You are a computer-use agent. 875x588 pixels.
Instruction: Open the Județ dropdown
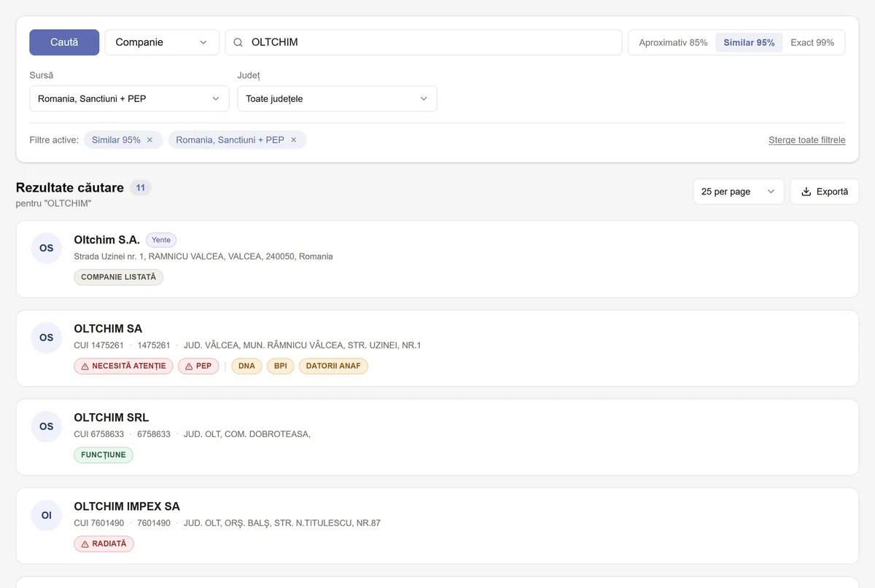pos(337,98)
